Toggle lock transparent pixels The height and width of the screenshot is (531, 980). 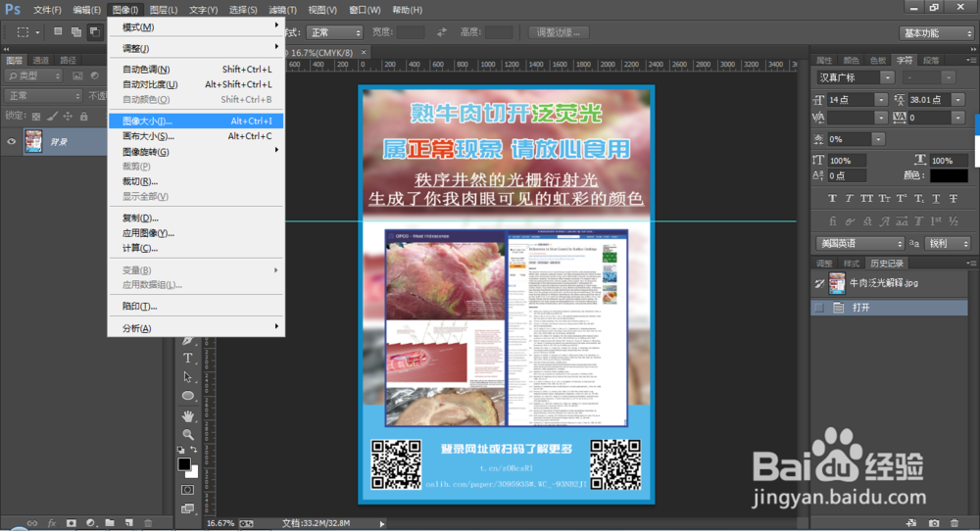coord(36,117)
